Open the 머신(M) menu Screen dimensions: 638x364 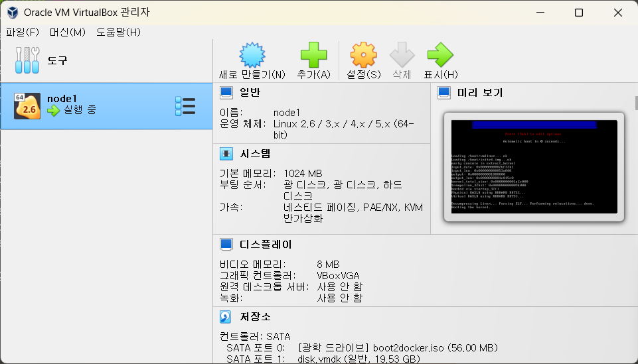click(68, 32)
